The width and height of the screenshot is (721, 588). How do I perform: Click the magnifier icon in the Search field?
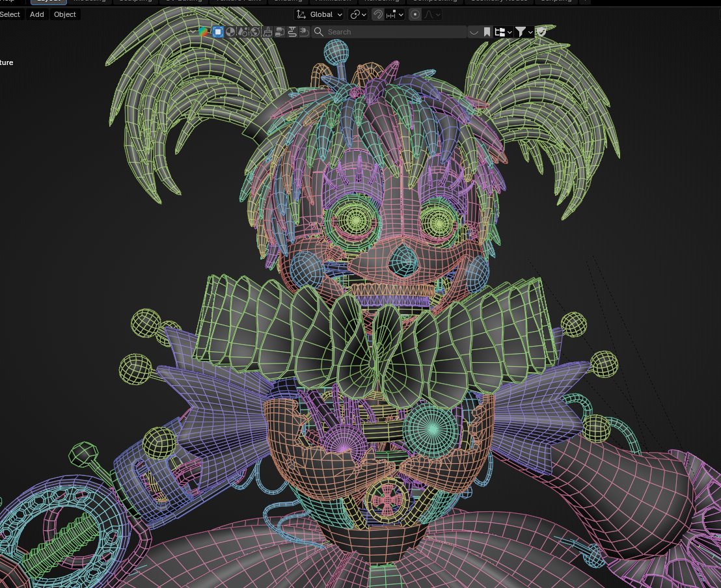[318, 32]
